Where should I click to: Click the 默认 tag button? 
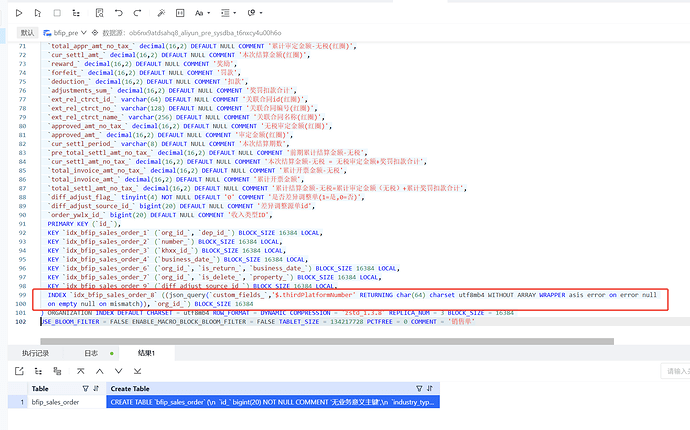[x=27, y=33]
